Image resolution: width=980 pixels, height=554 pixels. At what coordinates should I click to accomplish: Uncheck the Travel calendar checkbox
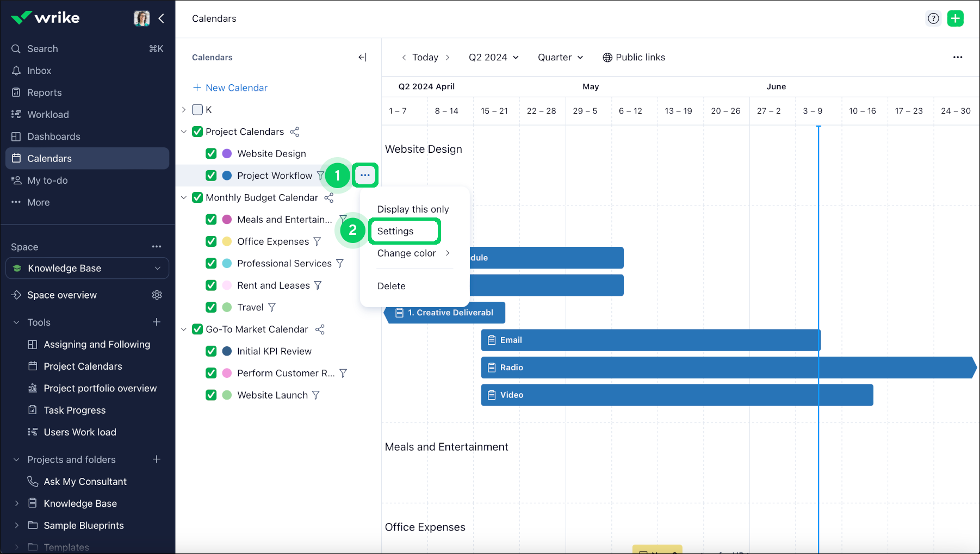[211, 307]
